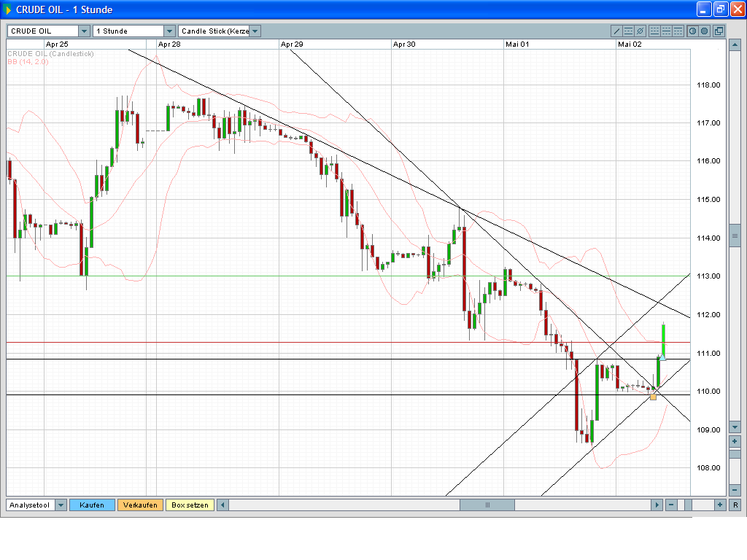Click the light blue triangle chart marker
This screenshot has height=560, width=747.
pyautogui.click(x=662, y=357)
